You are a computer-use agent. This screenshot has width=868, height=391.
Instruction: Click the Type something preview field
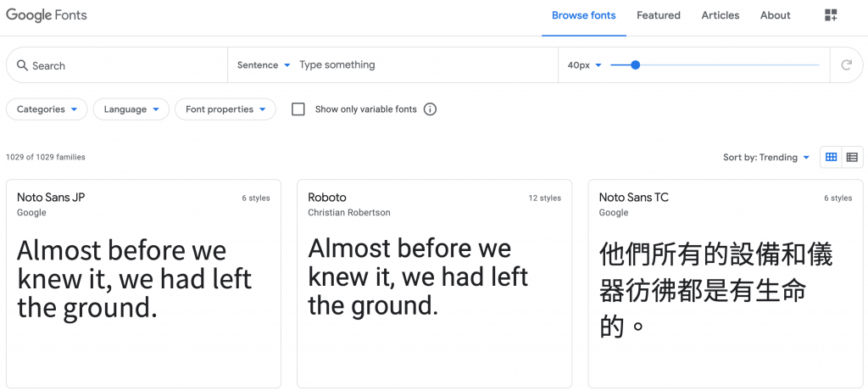pos(426,64)
